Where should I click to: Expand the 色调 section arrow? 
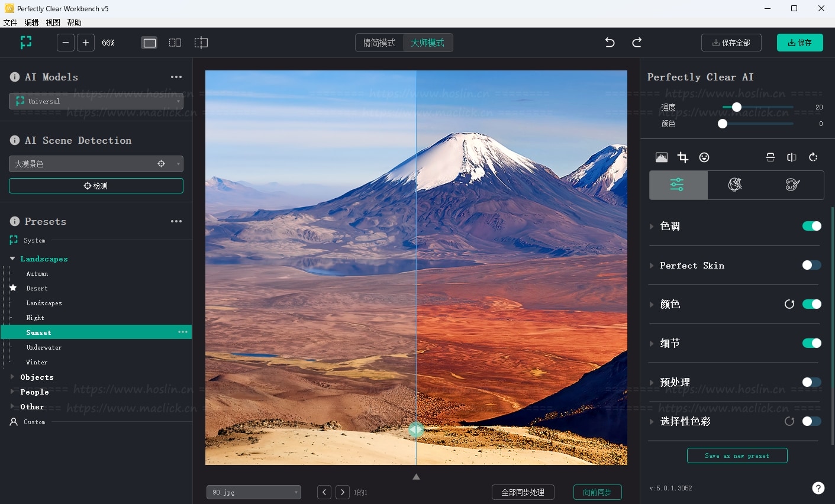652,226
